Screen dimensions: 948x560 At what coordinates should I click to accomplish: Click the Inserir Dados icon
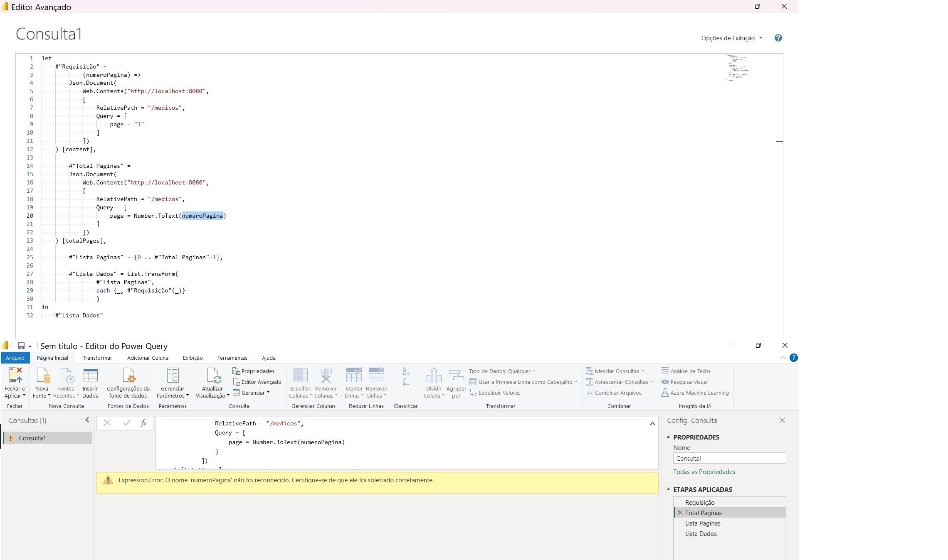(90, 375)
